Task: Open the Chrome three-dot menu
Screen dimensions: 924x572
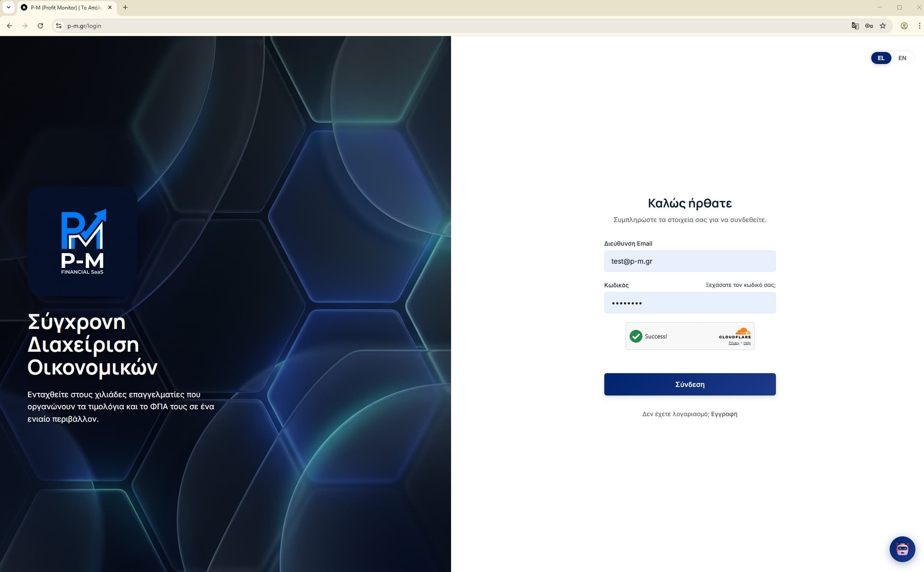Action: [919, 26]
